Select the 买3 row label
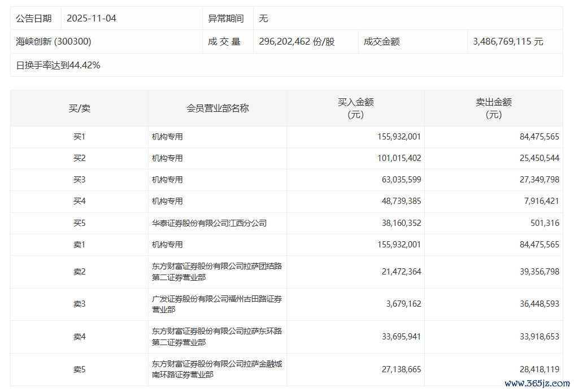Screen dimensions: 574x392 click(x=80, y=180)
